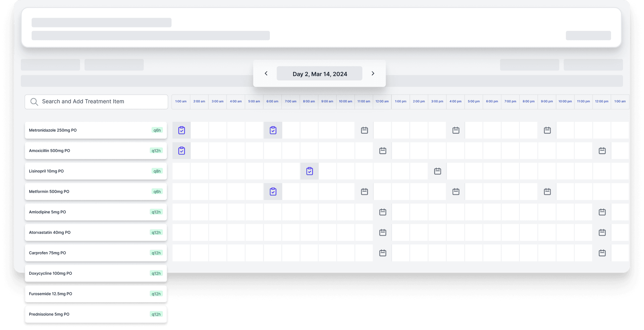Open the Day 2, Mar 14, 2024 date picker
The image size is (644, 330).
point(319,74)
